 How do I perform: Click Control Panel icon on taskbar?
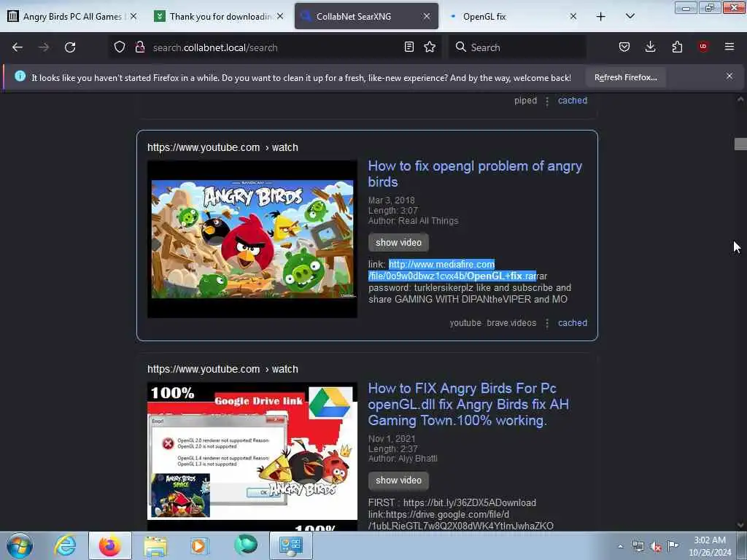click(291, 545)
